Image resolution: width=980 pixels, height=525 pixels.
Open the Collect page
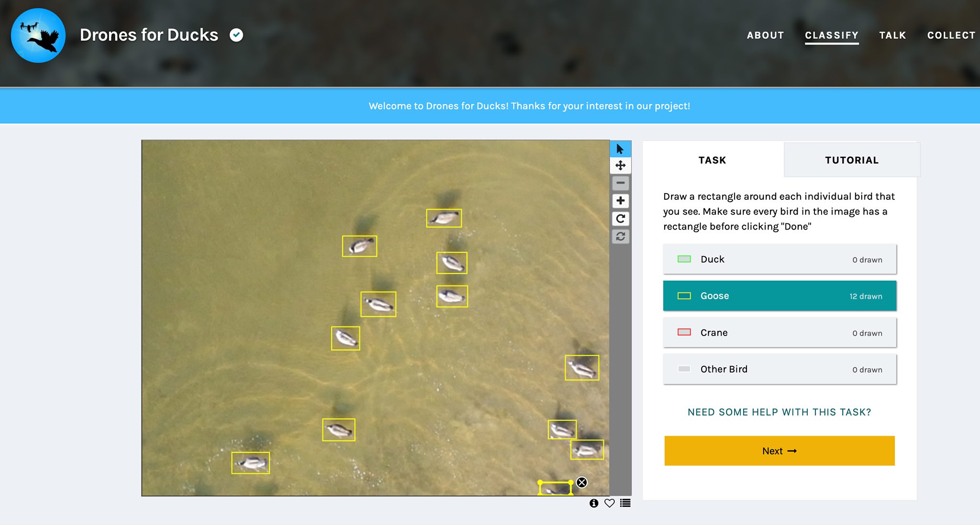coord(951,35)
